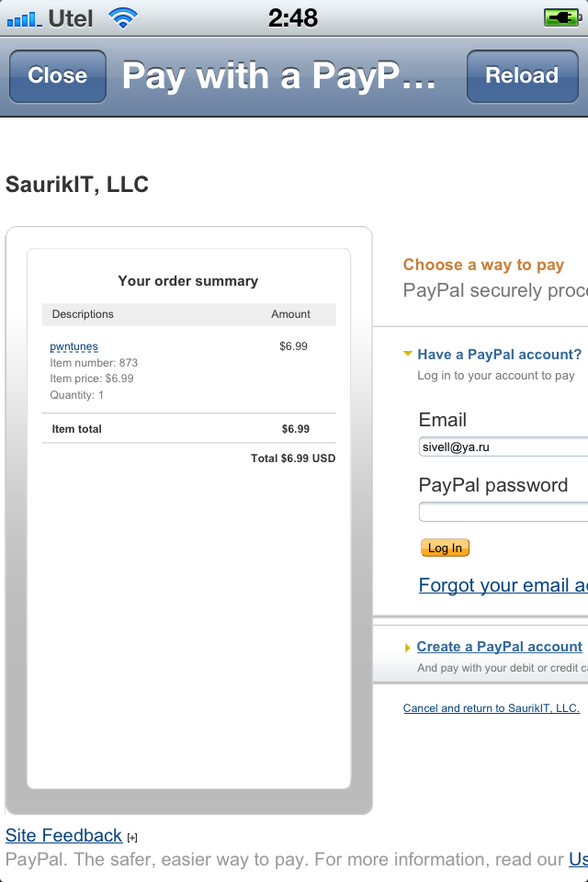
Task: Collapse the 'Have a PayPal account?' section
Action: click(x=408, y=355)
